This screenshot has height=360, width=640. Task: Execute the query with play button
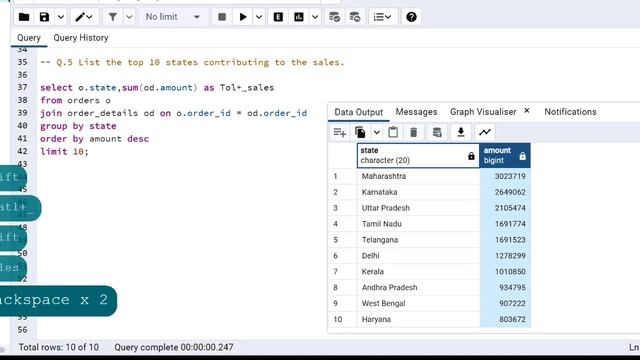tap(243, 17)
